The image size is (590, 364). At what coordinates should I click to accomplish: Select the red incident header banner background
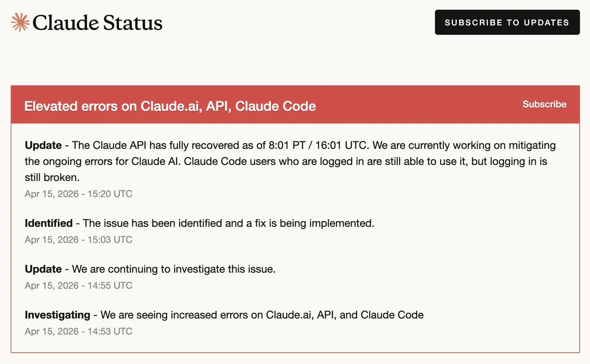coord(295,105)
